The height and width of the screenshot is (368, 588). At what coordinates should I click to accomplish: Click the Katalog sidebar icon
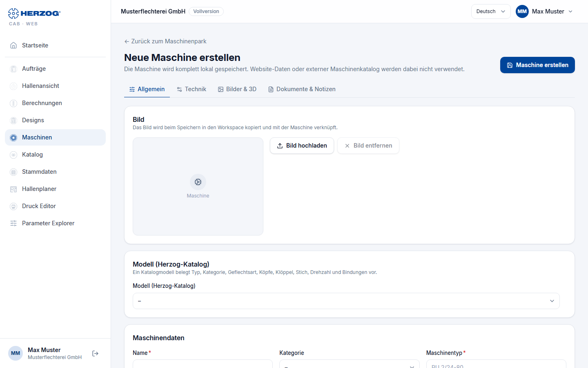(13, 155)
